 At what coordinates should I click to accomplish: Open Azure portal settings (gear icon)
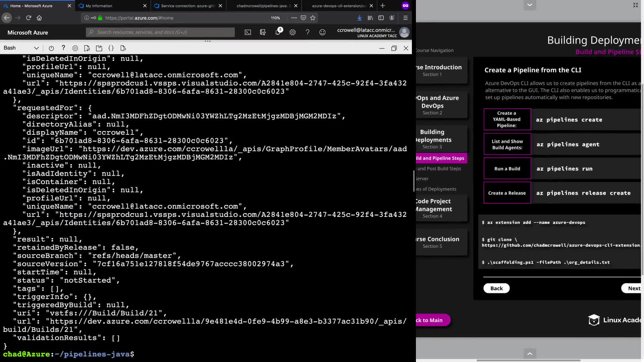point(292,32)
